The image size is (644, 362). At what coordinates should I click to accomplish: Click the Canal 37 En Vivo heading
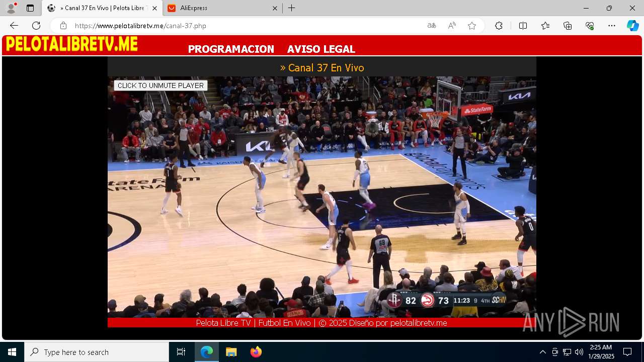click(x=322, y=68)
